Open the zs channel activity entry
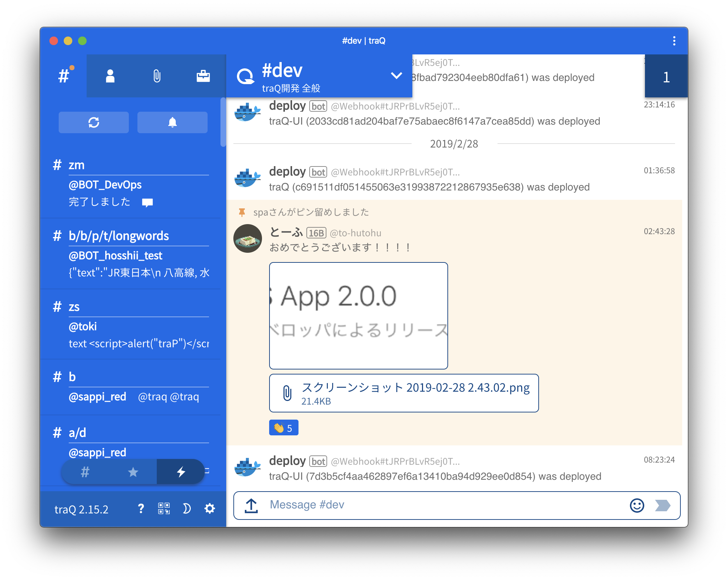 [x=131, y=324]
